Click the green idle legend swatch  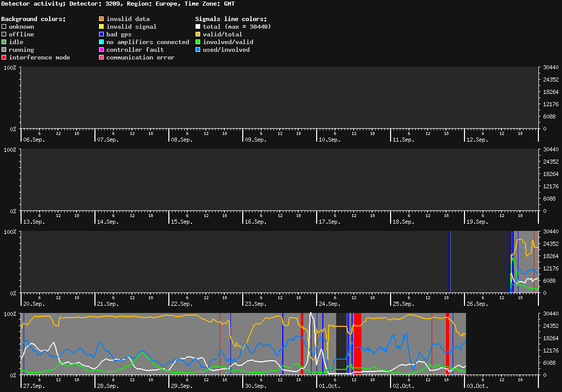point(4,42)
